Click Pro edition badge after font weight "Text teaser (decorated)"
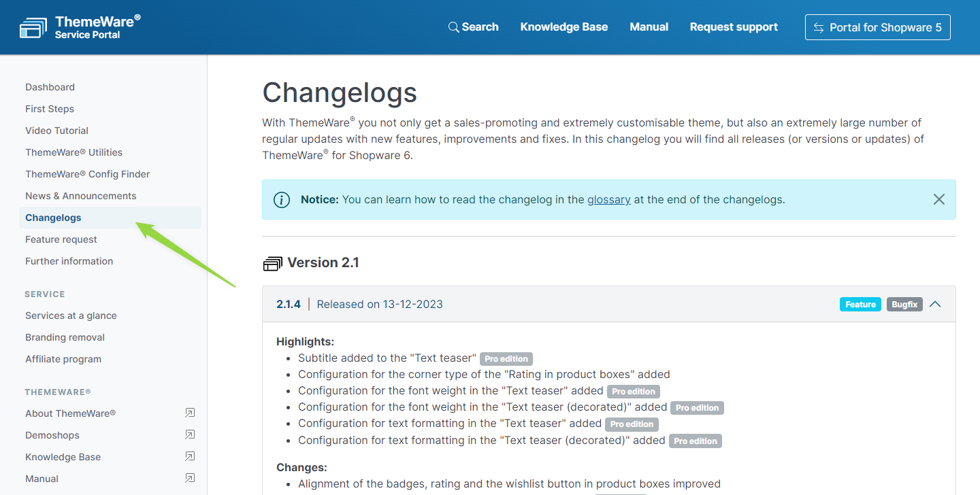980x495 pixels. (x=698, y=408)
